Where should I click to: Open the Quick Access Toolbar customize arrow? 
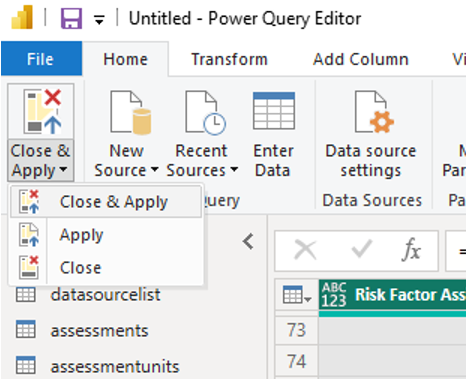[99, 20]
